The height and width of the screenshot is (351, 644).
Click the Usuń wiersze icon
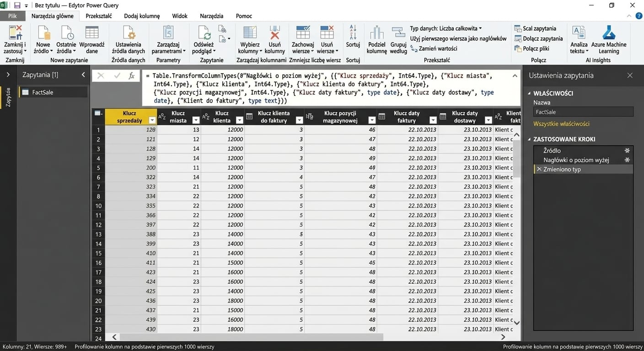point(327,33)
